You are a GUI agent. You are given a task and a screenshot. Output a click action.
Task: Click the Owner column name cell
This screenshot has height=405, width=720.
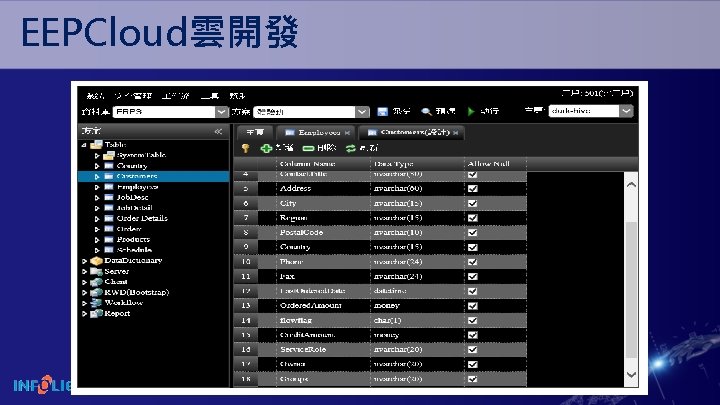click(323, 365)
